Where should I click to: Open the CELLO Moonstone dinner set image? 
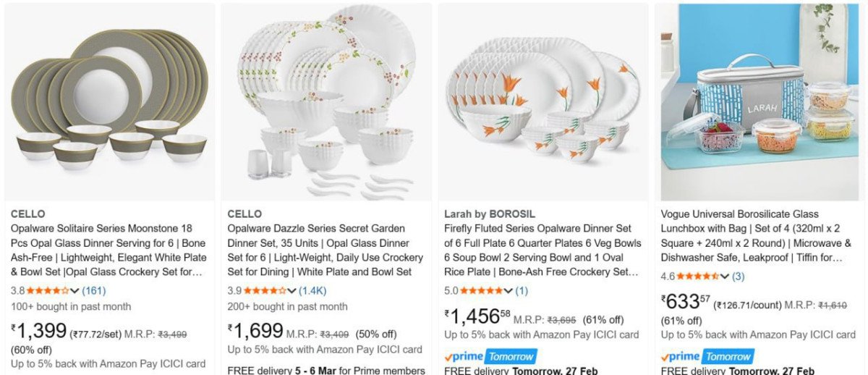pyautogui.click(x=110, y=101)
